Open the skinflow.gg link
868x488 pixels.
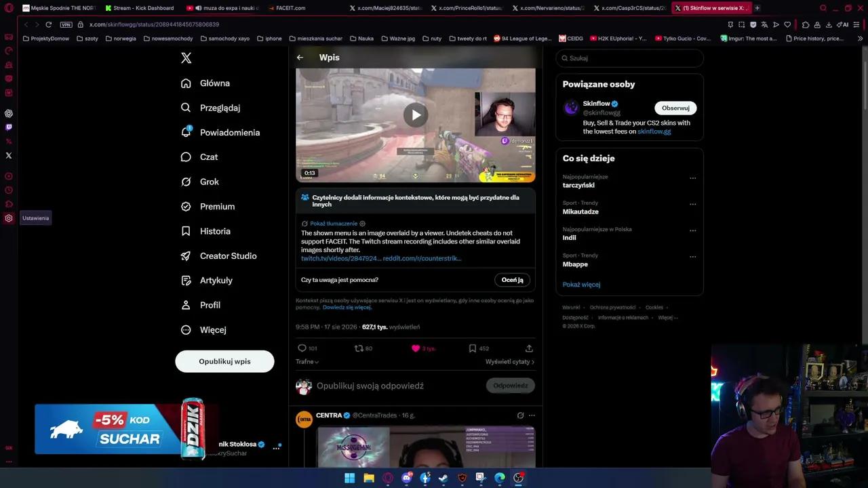(x=654, y=131)
